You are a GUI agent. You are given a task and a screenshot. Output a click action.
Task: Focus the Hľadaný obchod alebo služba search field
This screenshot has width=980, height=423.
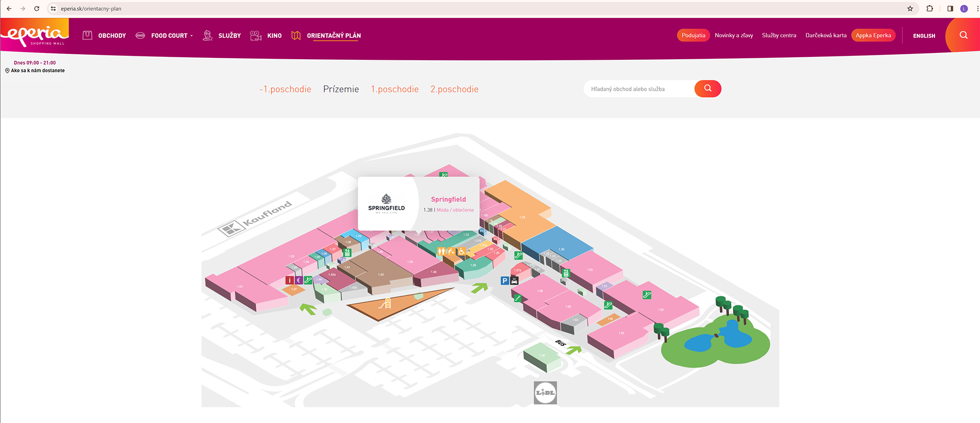click(639, 89)
